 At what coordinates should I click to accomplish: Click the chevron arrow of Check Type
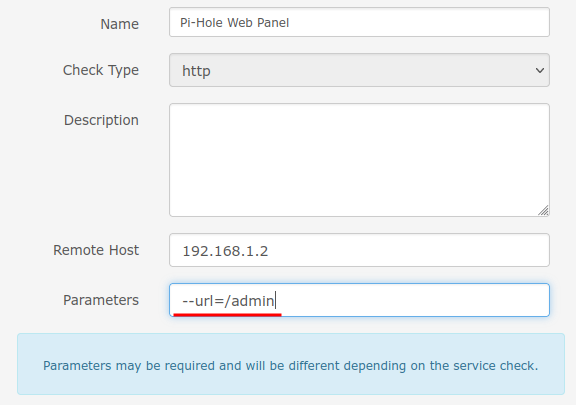tap(540, 70)
